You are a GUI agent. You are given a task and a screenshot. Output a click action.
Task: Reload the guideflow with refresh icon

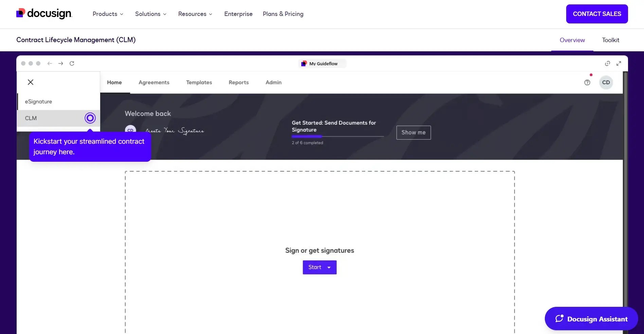pyautogui.click(x=72, y=64)
